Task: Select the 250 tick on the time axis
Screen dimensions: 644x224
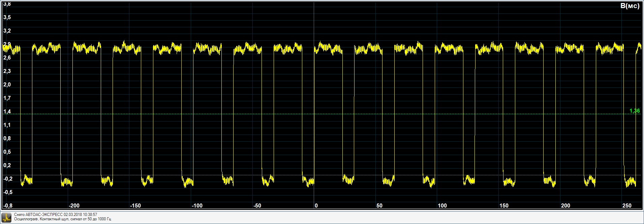Action: pos(627,206)
